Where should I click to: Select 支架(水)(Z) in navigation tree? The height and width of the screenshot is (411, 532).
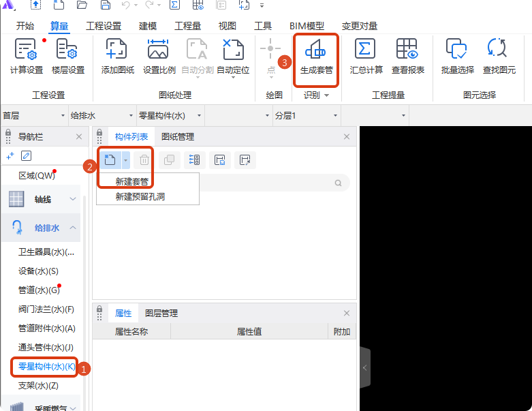[x=38, y=386]
